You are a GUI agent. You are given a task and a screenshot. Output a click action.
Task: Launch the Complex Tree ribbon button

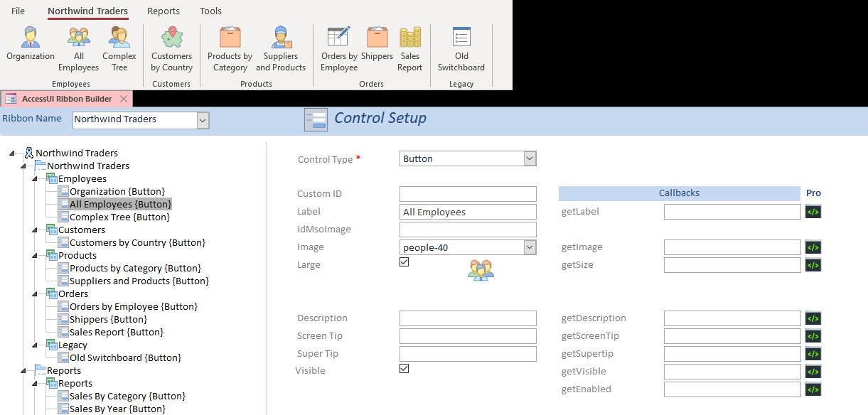(119, 49)
